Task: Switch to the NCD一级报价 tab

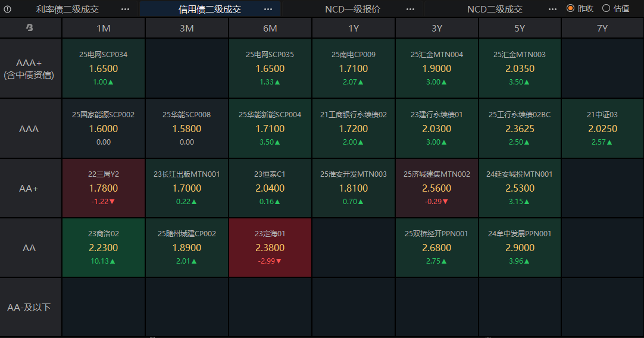Action: tap(352, 9)
